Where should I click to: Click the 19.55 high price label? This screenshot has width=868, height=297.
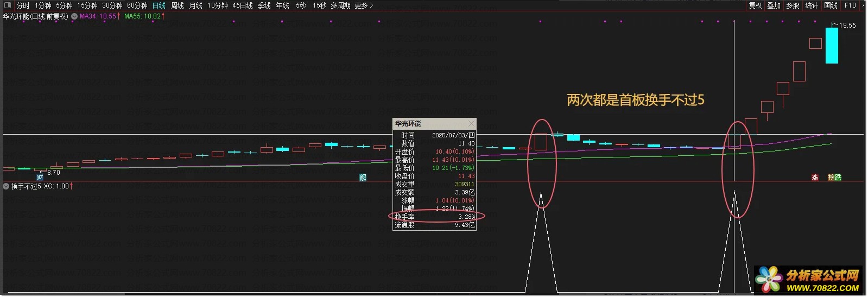(847, 26)
